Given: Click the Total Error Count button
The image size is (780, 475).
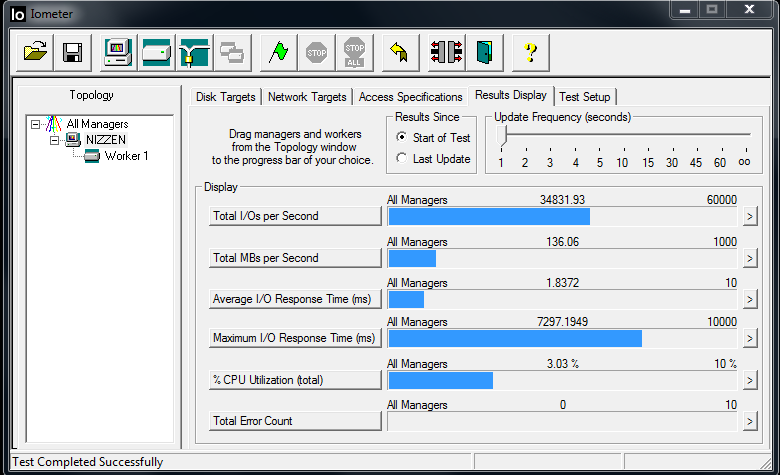Looking at the screenshot, I should click(295, 421).
